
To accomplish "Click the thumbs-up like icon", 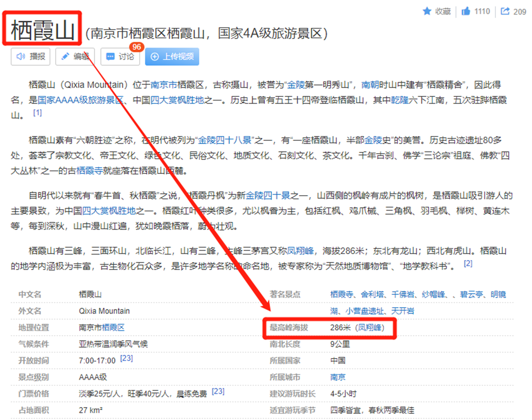I will [466, 11].
